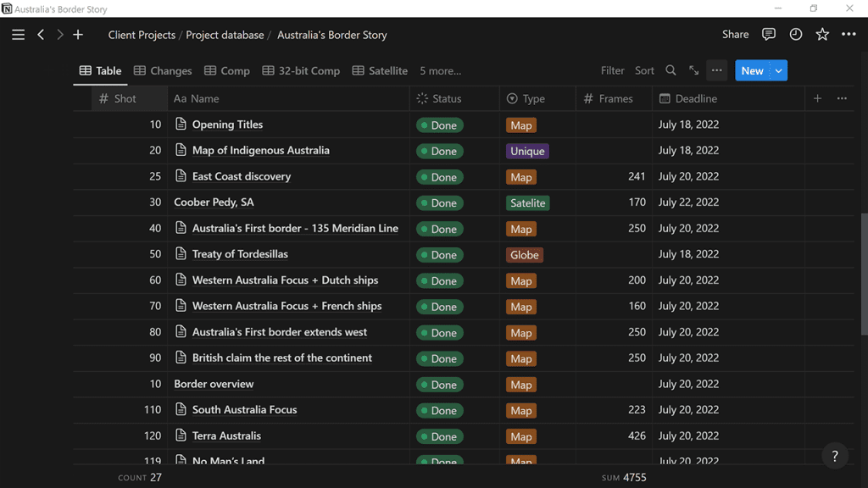Viewport: 868px width, 488px height.
Task: Click the COUNT 27 summary
Action: coord(140,478)
